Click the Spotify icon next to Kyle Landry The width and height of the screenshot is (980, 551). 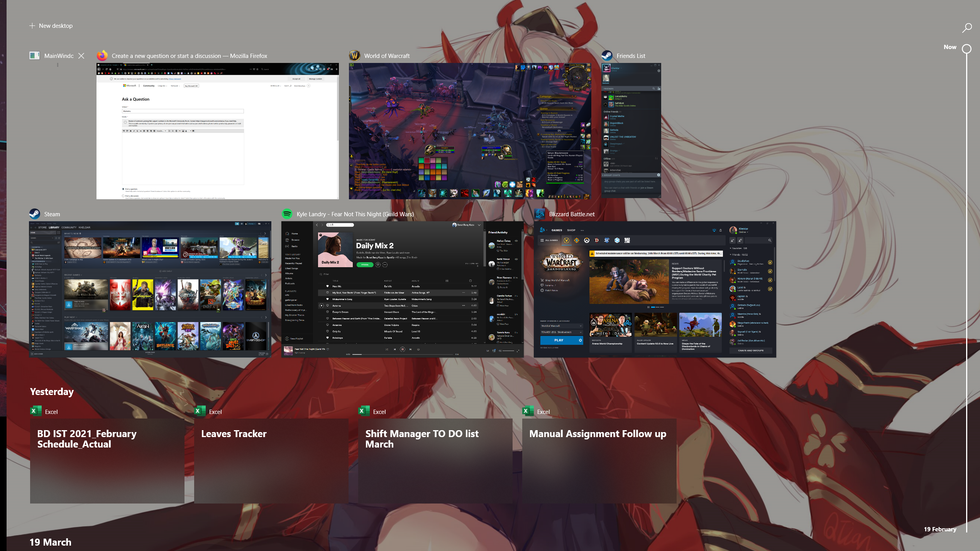click(x=287, y=214)
